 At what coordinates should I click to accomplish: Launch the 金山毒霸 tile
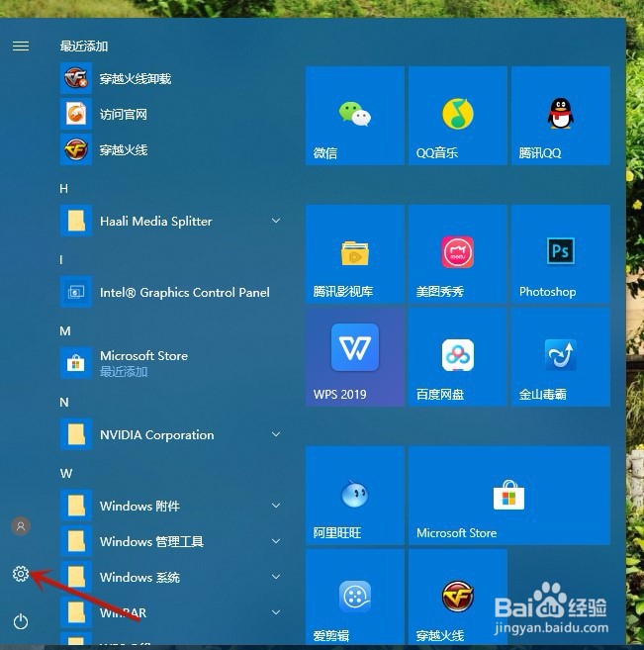(x=561, y=357)
